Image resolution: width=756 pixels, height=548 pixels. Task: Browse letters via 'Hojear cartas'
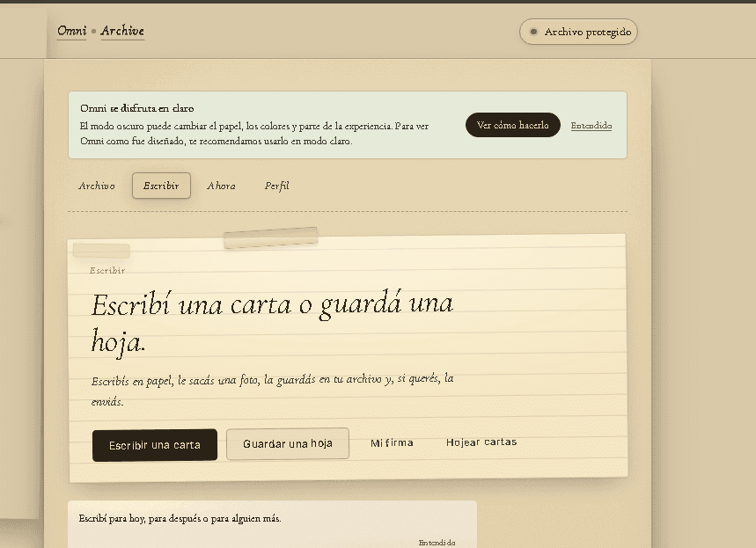[481, 442]
